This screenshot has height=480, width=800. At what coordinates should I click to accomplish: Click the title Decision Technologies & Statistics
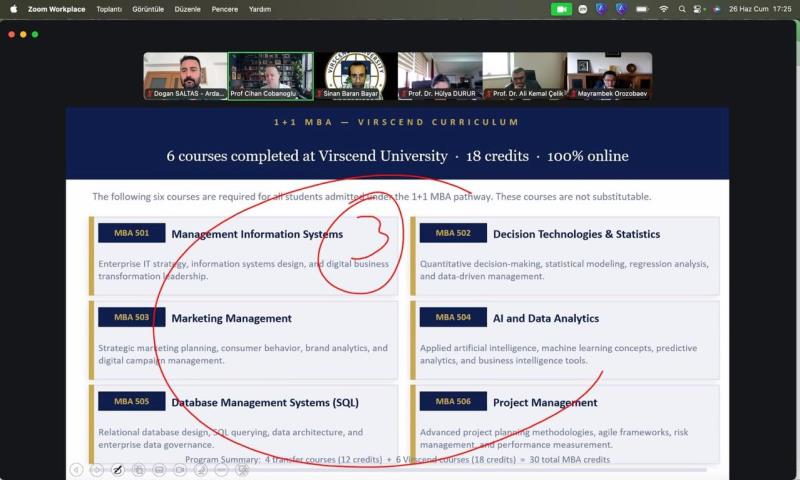click(x=577, y=234)
